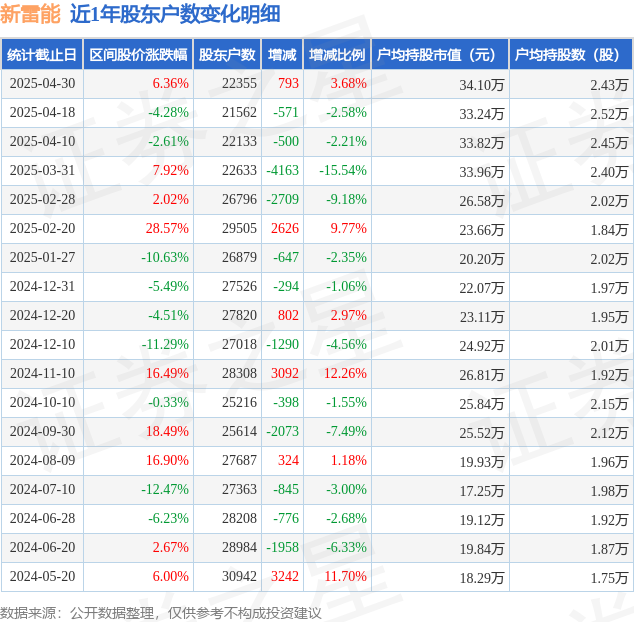Click the -9.18% change ratio
The image size is (634, 622).
pos(347,199)
